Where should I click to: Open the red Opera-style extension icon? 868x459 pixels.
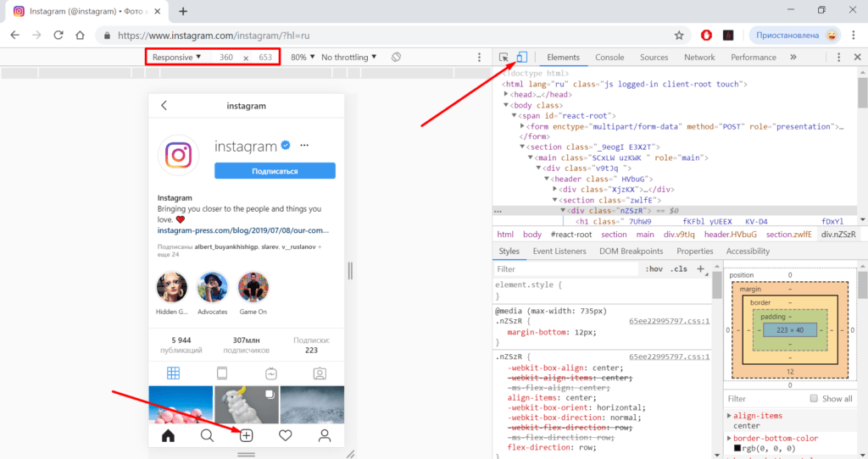706,36
